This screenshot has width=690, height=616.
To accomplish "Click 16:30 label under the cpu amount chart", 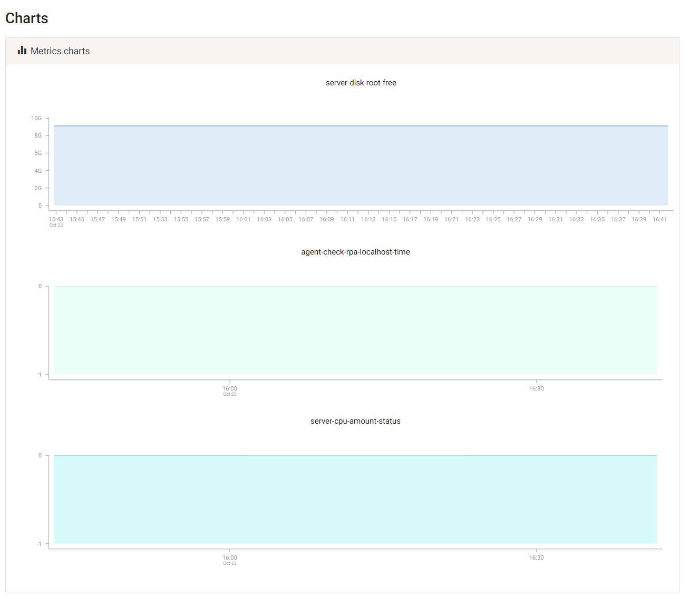I will coord(537,558).
